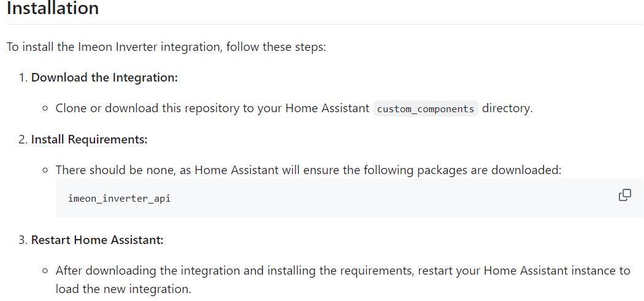Screen dimensions: 644x301
Task: Click the imeon_inverter_api code text
Action: pyautogui.click(x=119, y=199)
